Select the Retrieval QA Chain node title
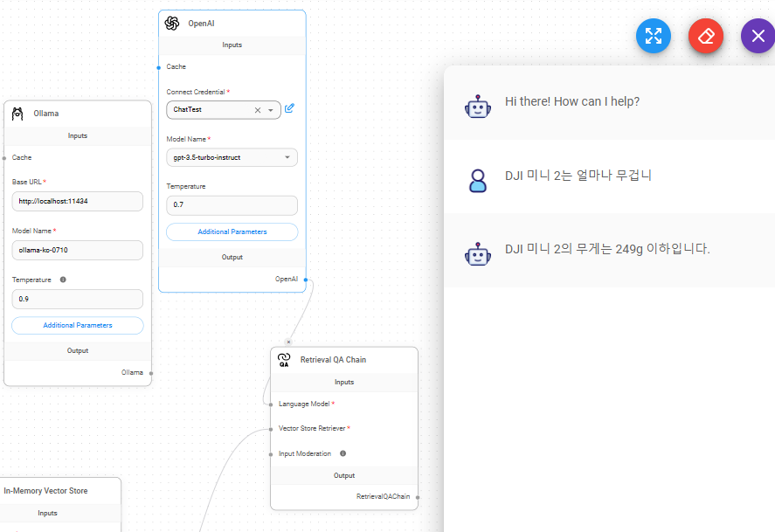 [333, 360]
